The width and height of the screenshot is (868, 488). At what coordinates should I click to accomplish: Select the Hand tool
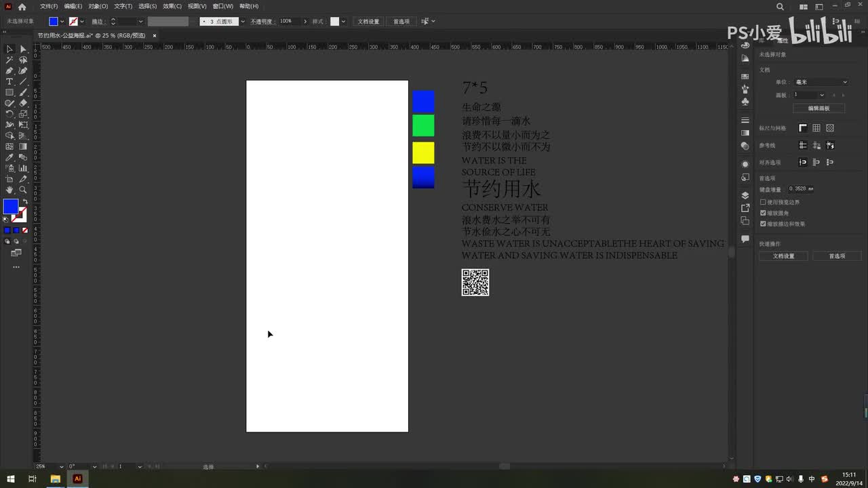(9, 190)
